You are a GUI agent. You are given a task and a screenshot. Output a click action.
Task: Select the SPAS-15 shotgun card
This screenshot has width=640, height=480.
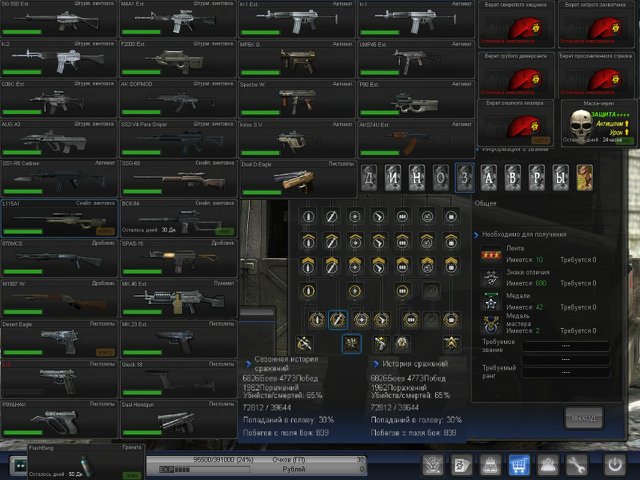click(178, 258)
